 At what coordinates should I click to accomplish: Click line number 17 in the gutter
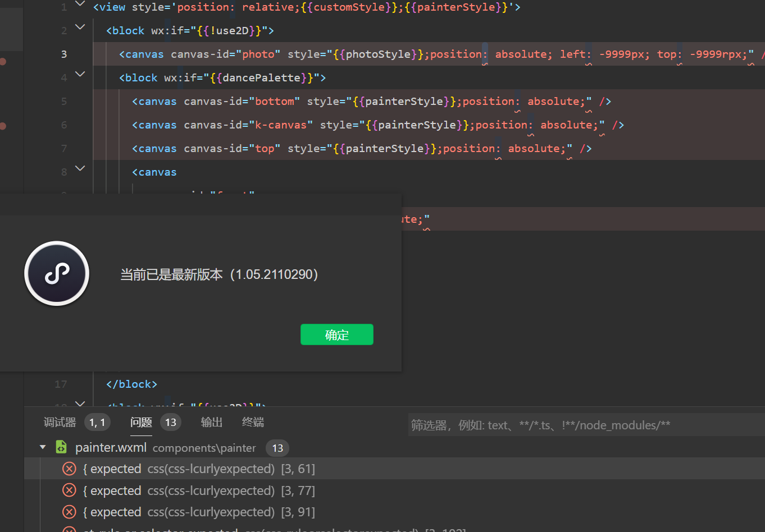pyautogui.click(x=61, y=384)
